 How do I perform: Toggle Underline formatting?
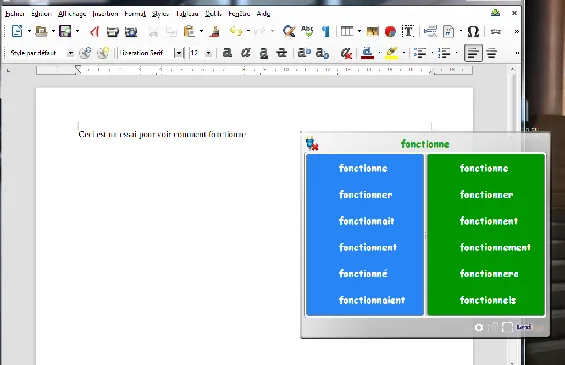click(x=264, y=53)
